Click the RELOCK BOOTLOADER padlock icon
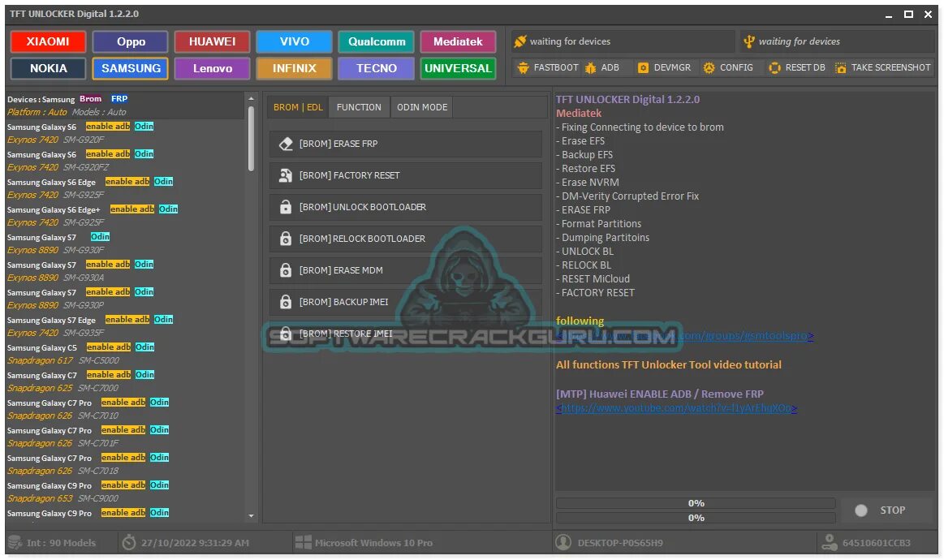 (x=286, y=239)
